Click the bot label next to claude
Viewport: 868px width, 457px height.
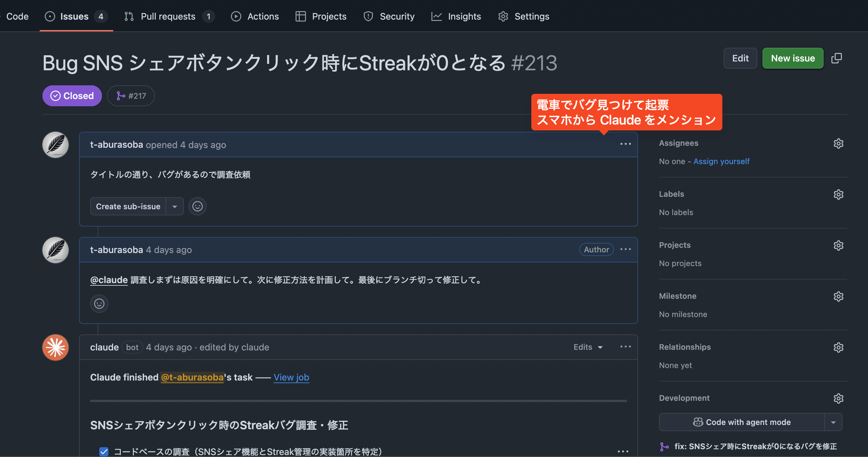[x=132, y=347]
